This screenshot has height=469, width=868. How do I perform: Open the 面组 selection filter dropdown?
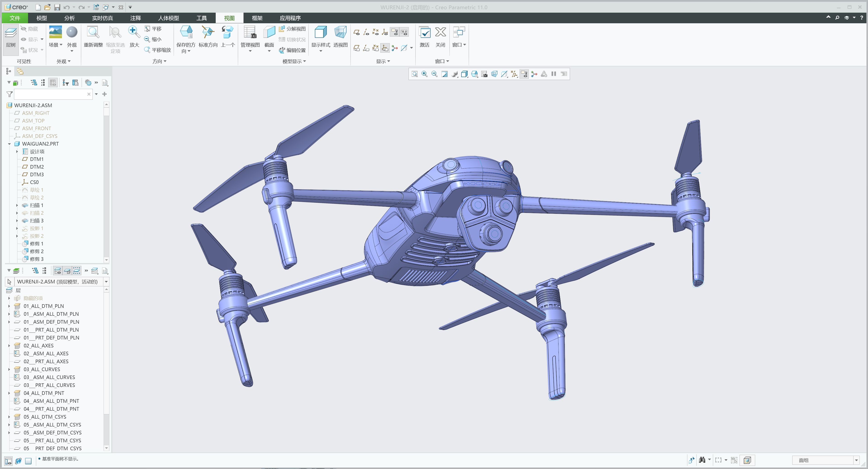(x=856, y=460)
